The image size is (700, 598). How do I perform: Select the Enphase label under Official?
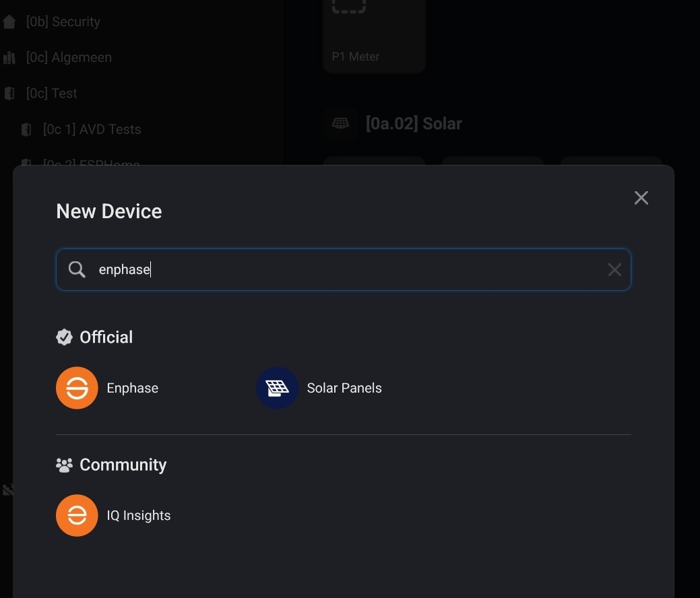133,388
